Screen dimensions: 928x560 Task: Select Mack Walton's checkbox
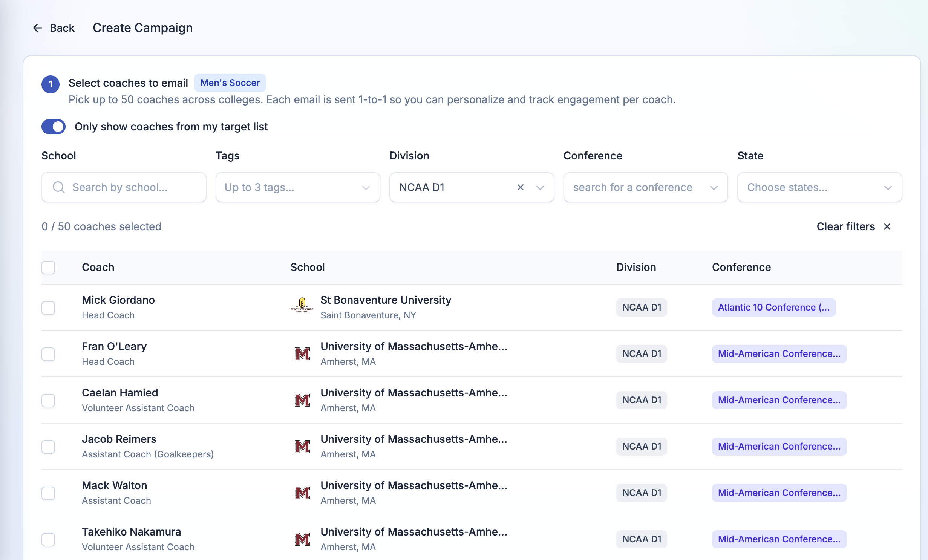(x=48, y=493)
